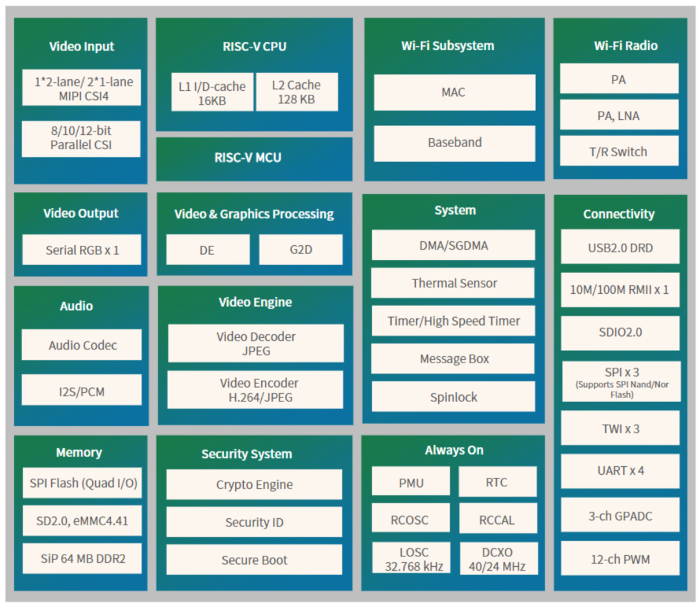Select the Wi-Fi MAC block

tap(454, 92)
